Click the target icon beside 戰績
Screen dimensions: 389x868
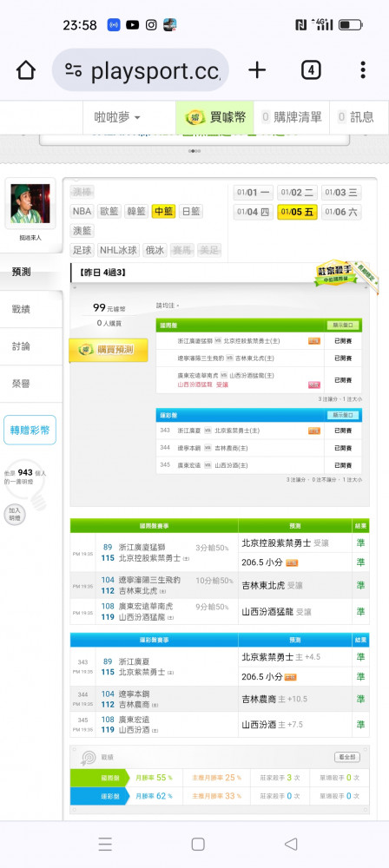[88, 758]
